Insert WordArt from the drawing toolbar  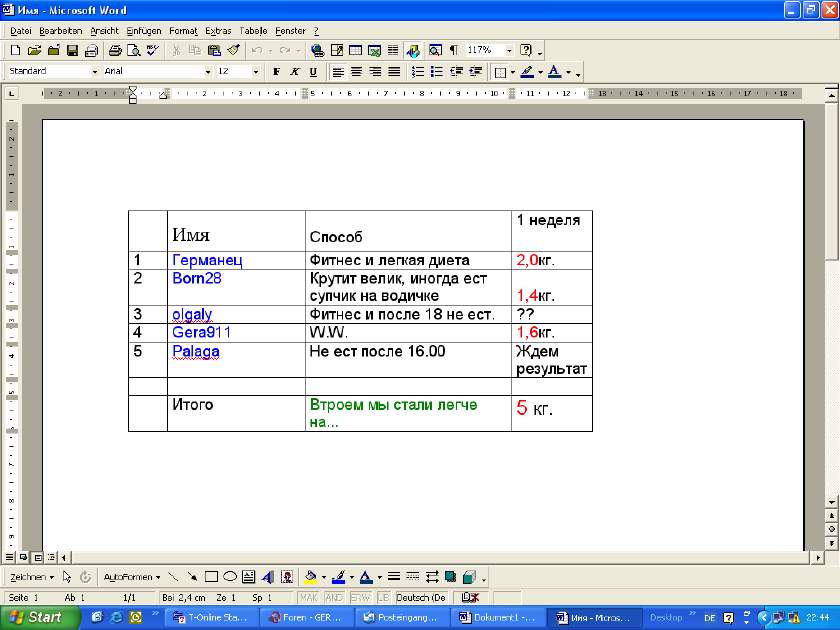click(x=267, y=577)
